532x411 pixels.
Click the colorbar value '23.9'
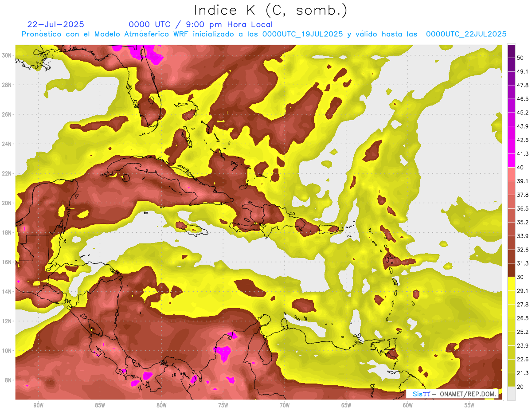[523, 346]
